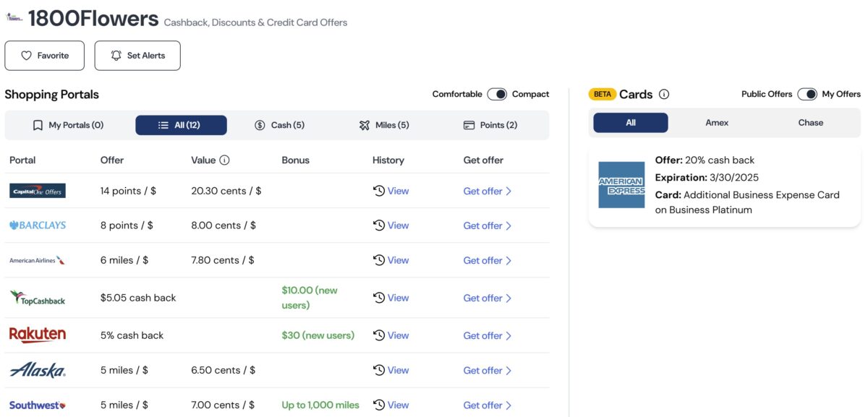Screen dimensions: 868x417
Task: Click Get offer for Southwest
Action: 482,404
